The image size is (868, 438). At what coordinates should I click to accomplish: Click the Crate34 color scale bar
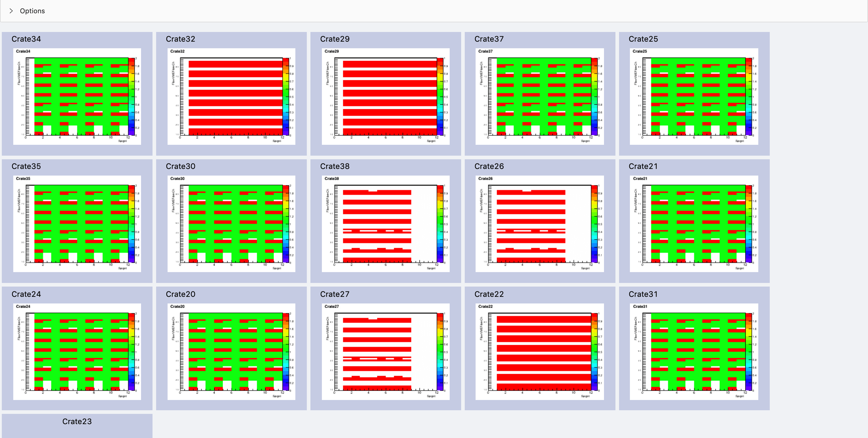click(131, 97)
